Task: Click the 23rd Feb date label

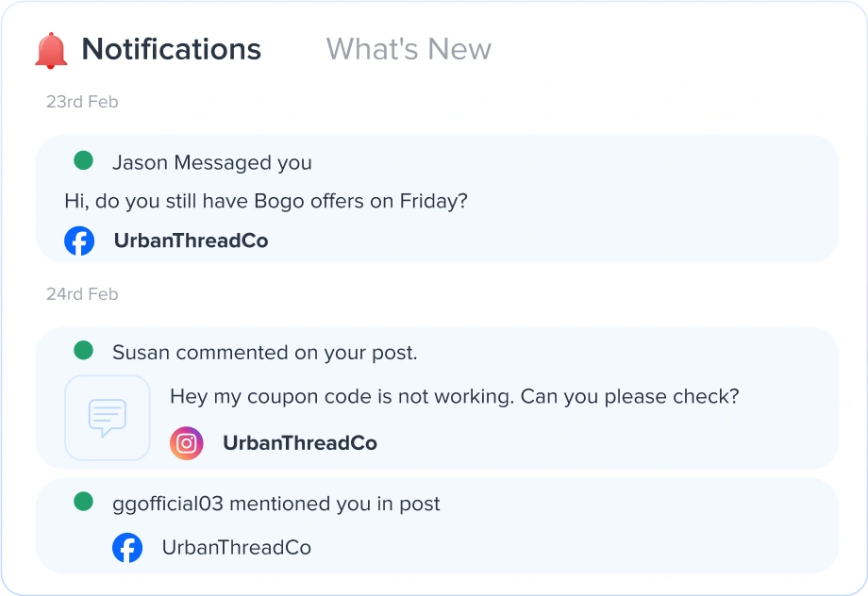Action: [82, 102]
